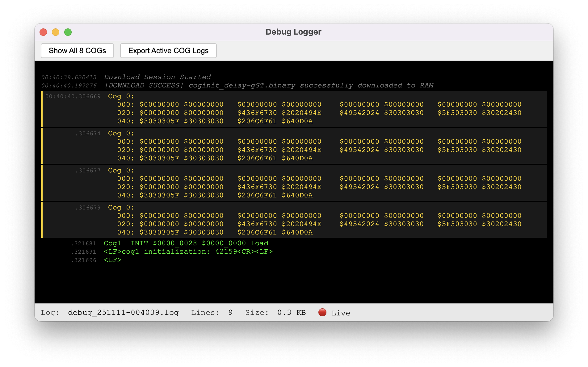The image size is (588, 367).
Task: Select the Download Session Started log line
Action: click(x=157, y=77)
